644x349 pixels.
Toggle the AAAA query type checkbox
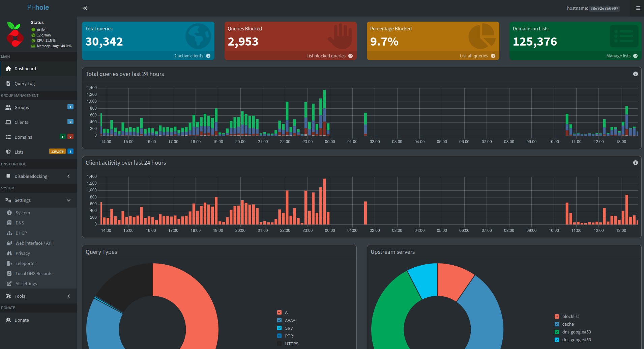[x=279, y=320]
